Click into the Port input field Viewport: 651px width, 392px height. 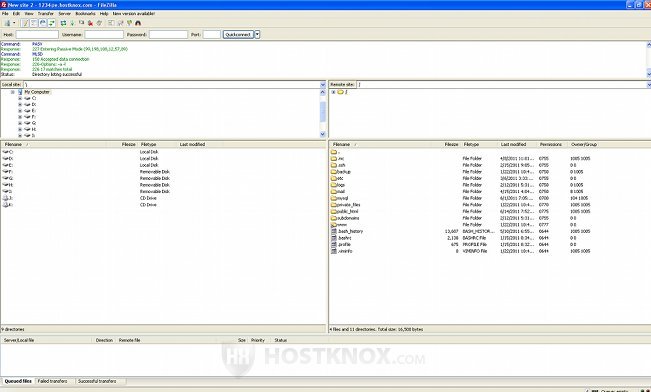point(211,34)
